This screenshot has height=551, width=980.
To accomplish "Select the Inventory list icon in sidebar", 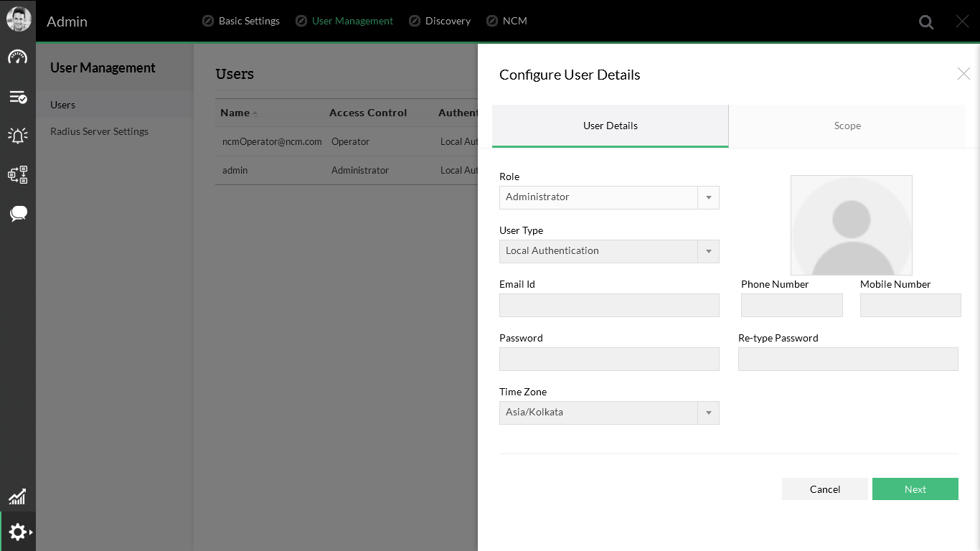I will coord(18,96).
